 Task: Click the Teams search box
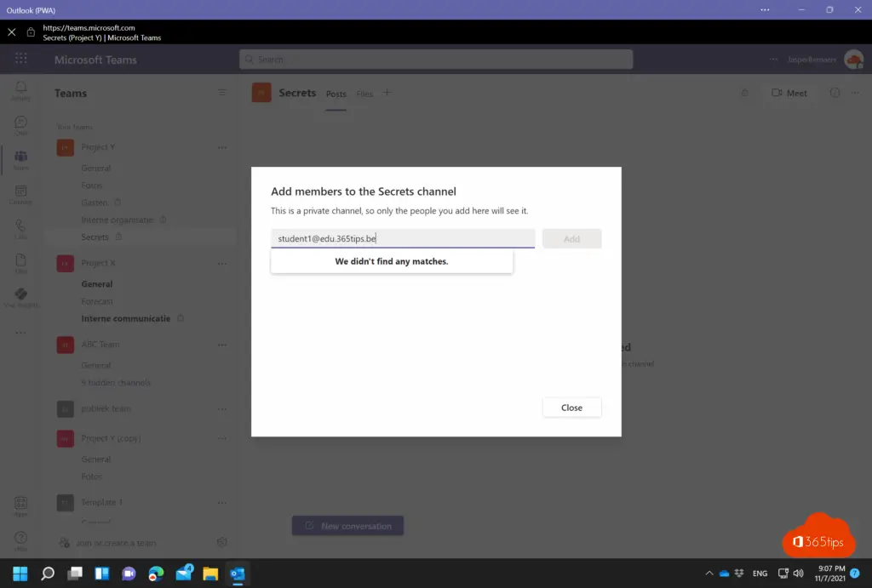point(436,60)
